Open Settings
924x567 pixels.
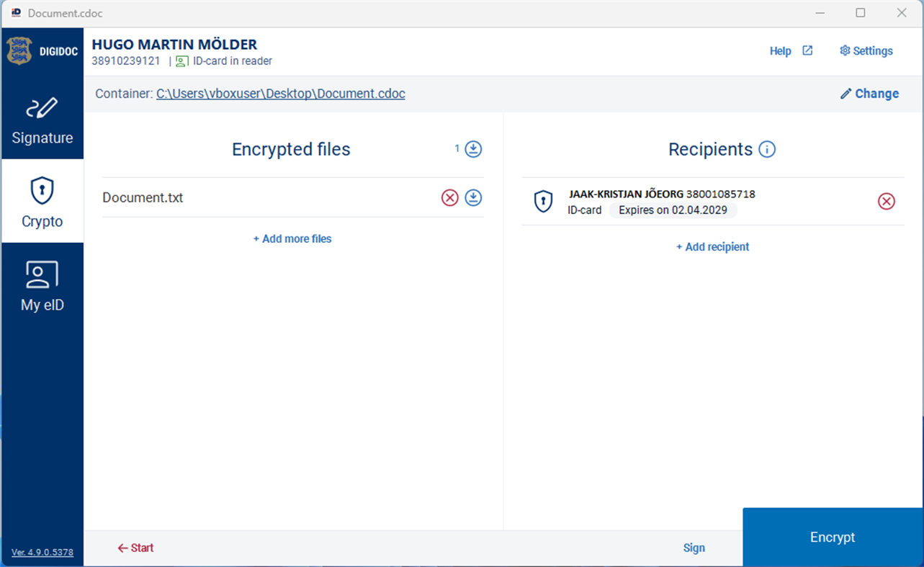pos(866,51)
